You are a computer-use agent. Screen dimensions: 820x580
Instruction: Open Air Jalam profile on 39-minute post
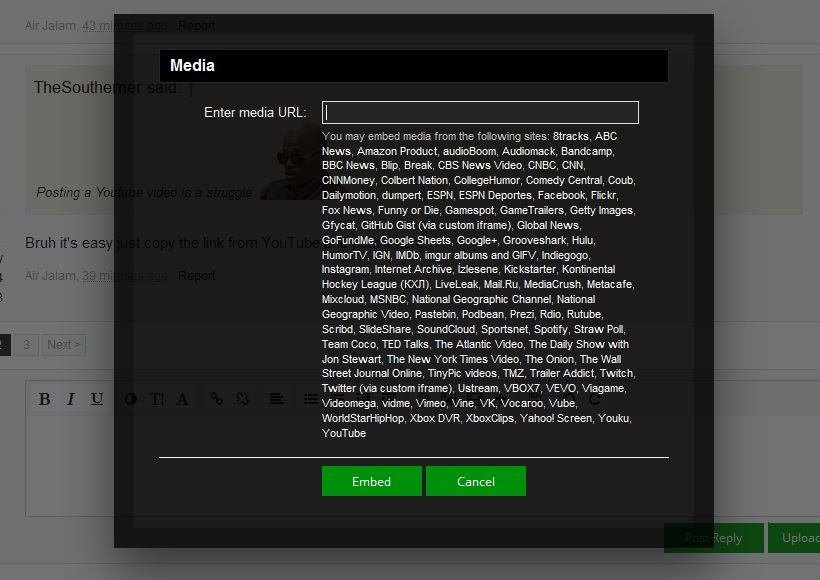50,276
